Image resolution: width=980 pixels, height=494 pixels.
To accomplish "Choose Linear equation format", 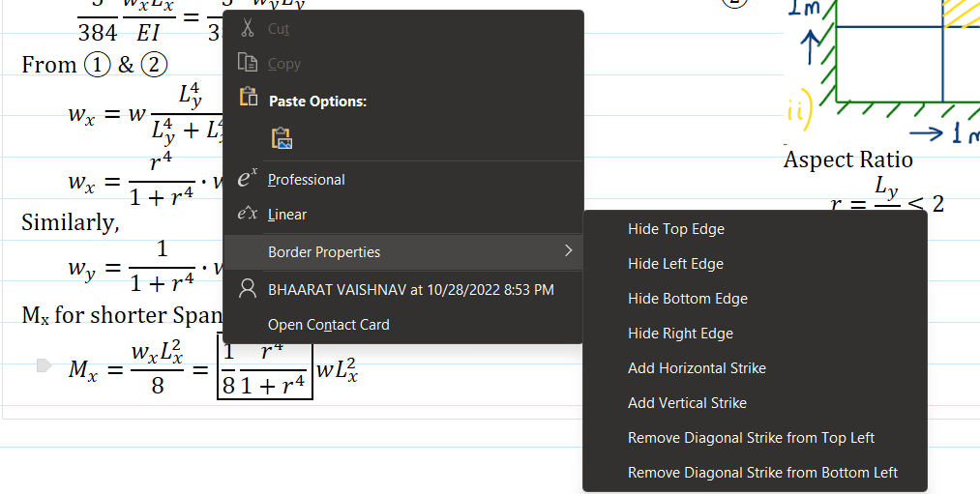I will (x=403, y=215).
